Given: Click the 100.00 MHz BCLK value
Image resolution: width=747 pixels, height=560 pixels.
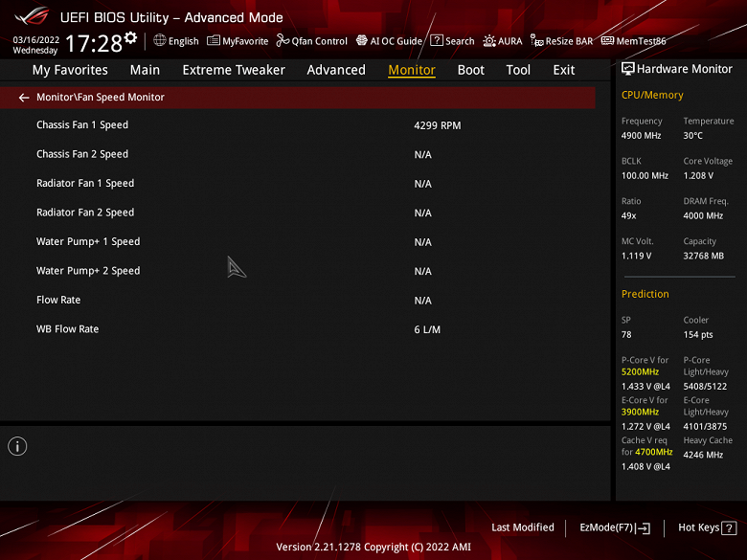Looking at the screenshot, I should pyautogui.click(x=645, y=176).
